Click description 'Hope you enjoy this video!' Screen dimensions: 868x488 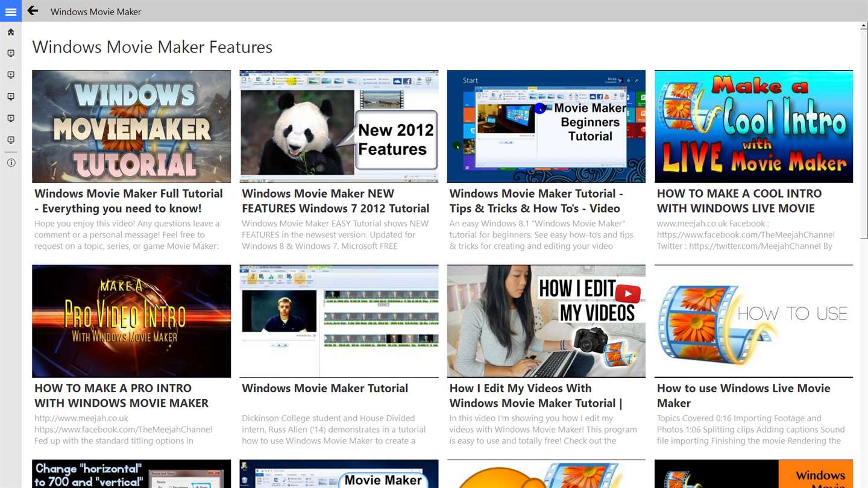tap(127, 235)
